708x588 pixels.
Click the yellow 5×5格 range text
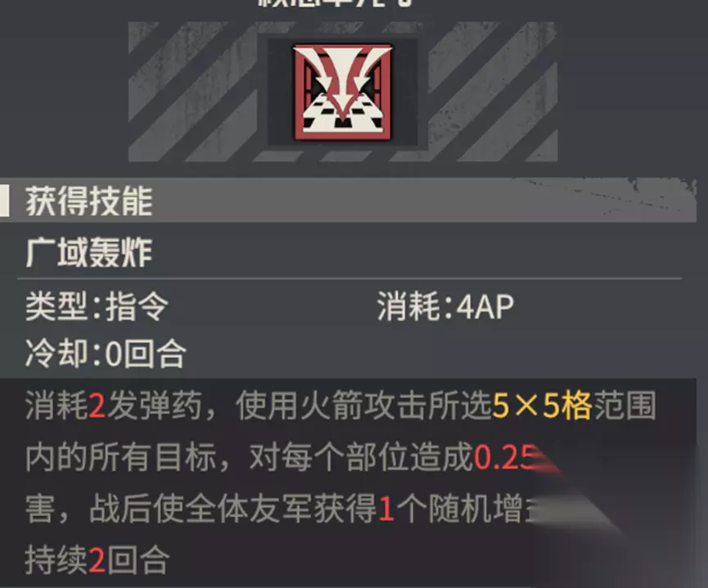(x=542, y=406)
